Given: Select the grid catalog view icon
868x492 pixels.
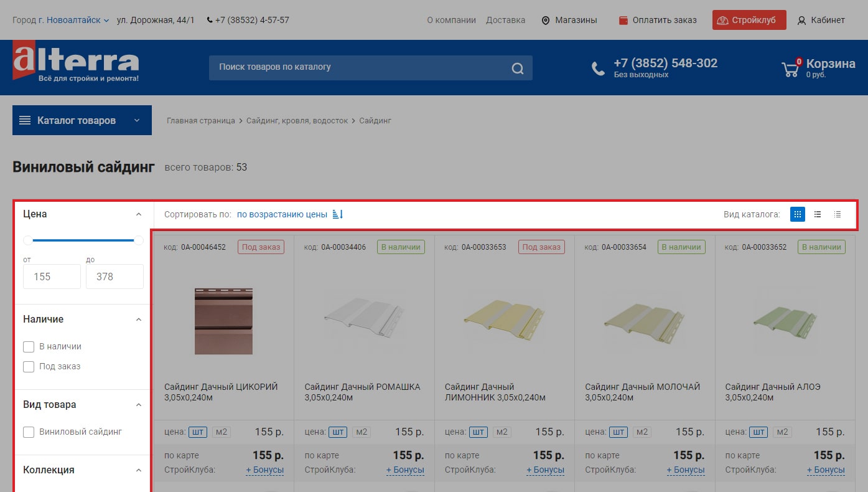Looking at the screenshot, I should [797, 214].
